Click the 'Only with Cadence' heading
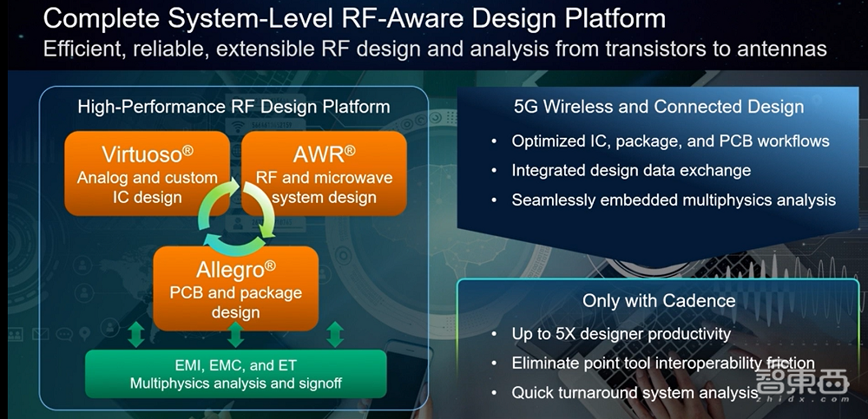The height and width of the screenshot is (419, 868). pyautogui.click(x=659, y=301)
